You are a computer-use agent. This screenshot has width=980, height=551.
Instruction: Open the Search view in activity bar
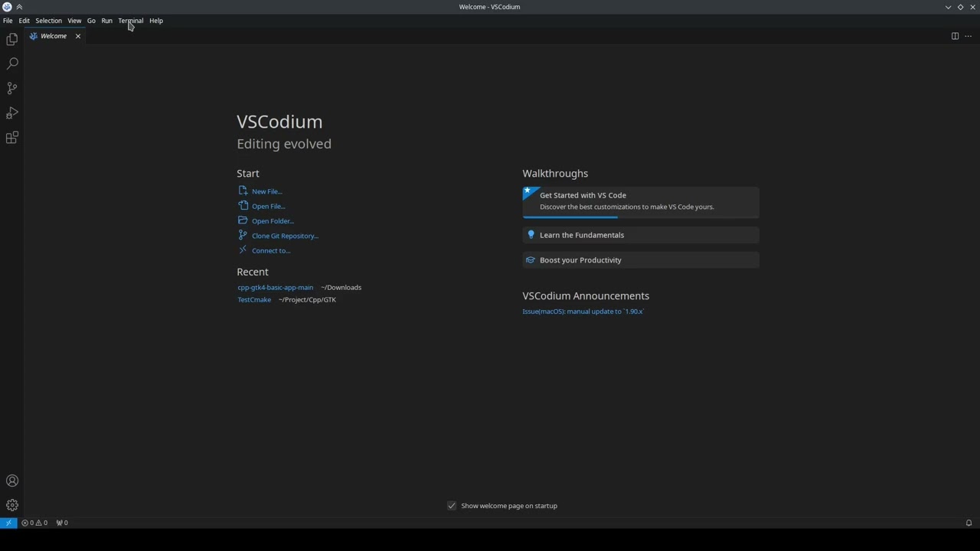(x=12, y=64)
